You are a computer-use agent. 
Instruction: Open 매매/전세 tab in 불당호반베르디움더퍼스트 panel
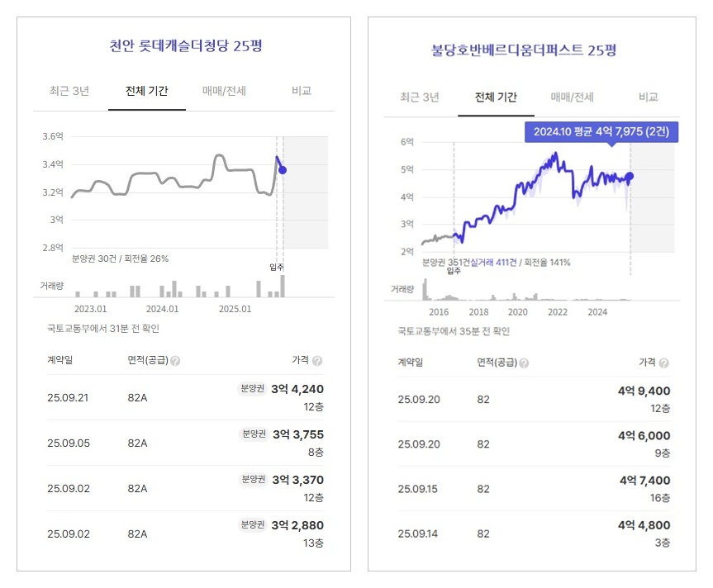click(x=572, y=97)
